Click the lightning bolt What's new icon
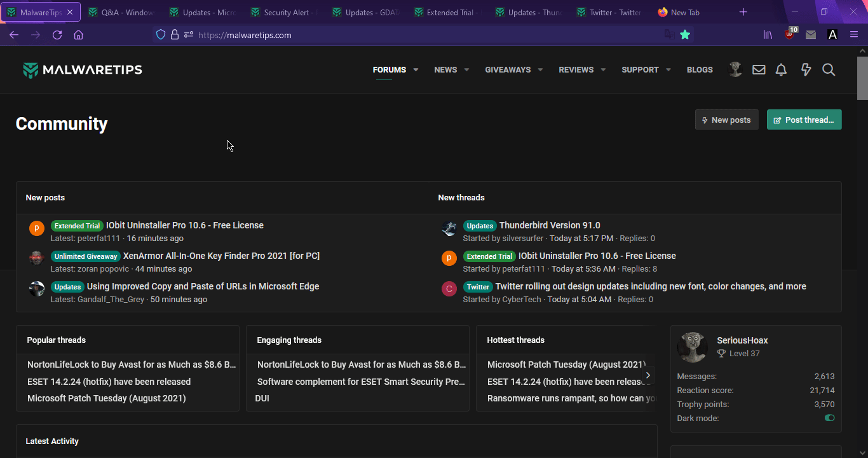This screenshot has height=458, width=868. click(x=806, y=70)
